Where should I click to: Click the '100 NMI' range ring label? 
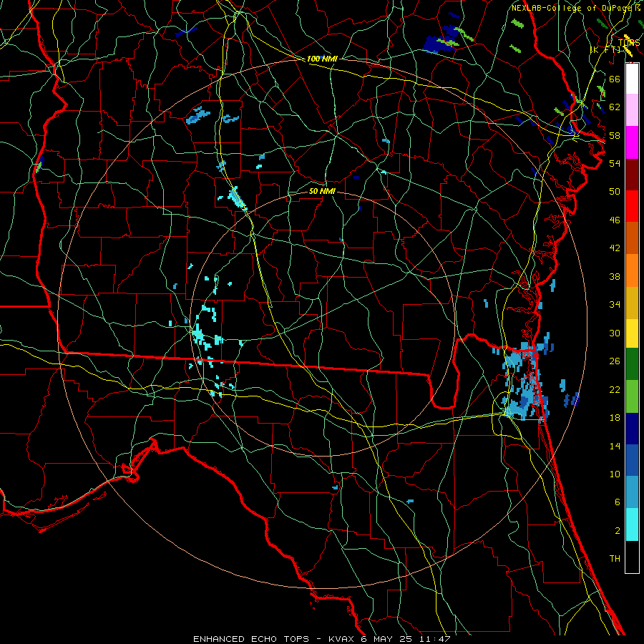click(x=322, y=59)
